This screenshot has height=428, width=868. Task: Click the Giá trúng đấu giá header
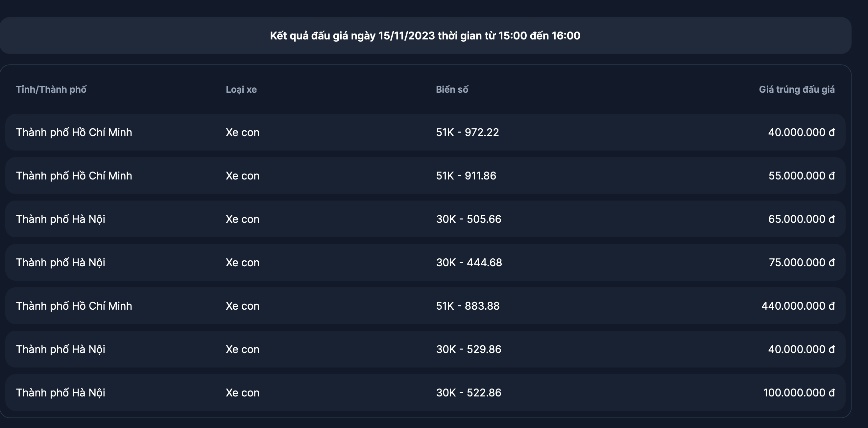(797, 89)
